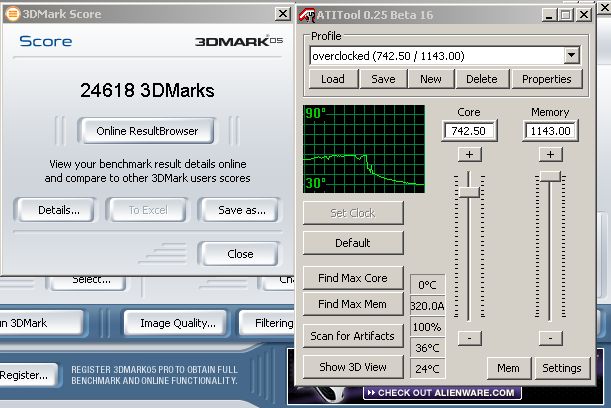This screenshot has height=408, width=611.
Task: Increase Core clock with plus button
Action: coord(470,155)
